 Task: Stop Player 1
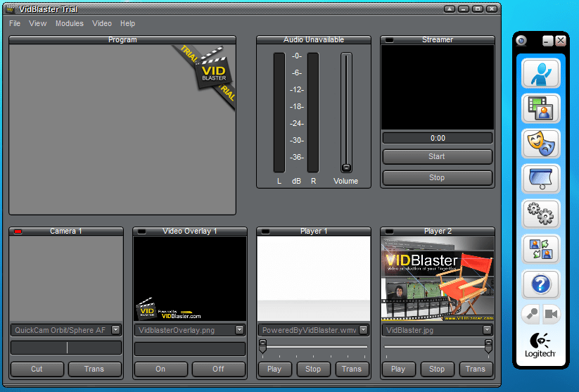[x=314, y=369]
